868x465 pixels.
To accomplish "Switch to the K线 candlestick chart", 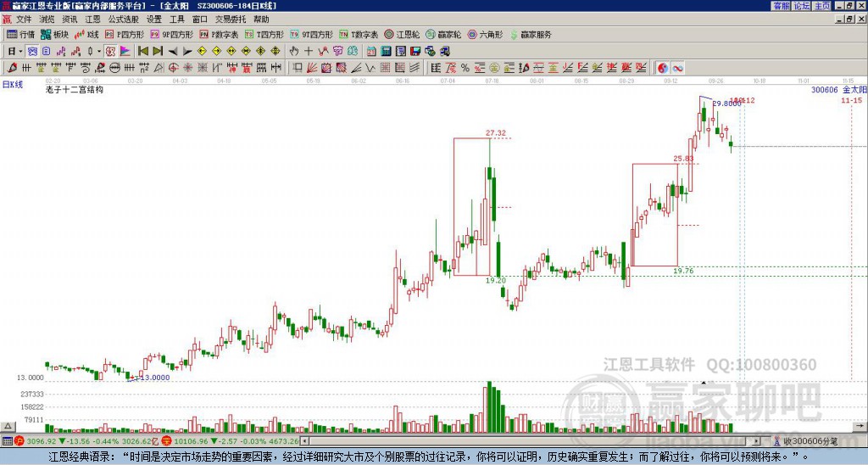I will (86, 34).
